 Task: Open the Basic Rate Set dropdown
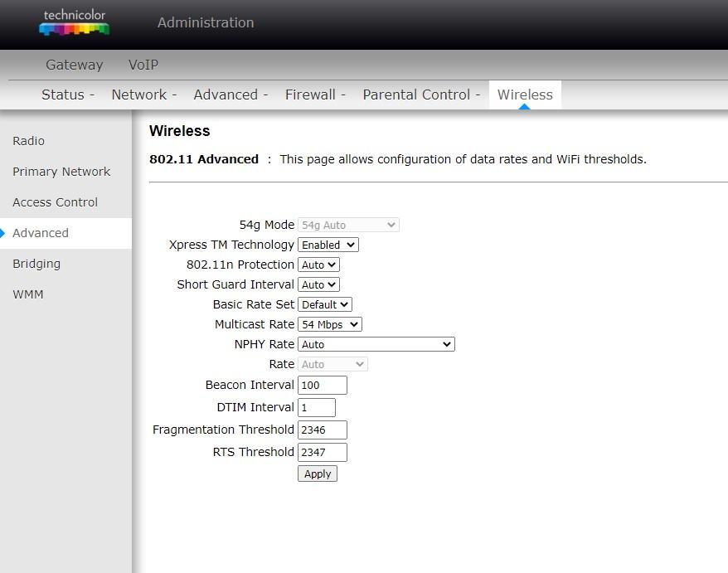(x=325, y=304)
